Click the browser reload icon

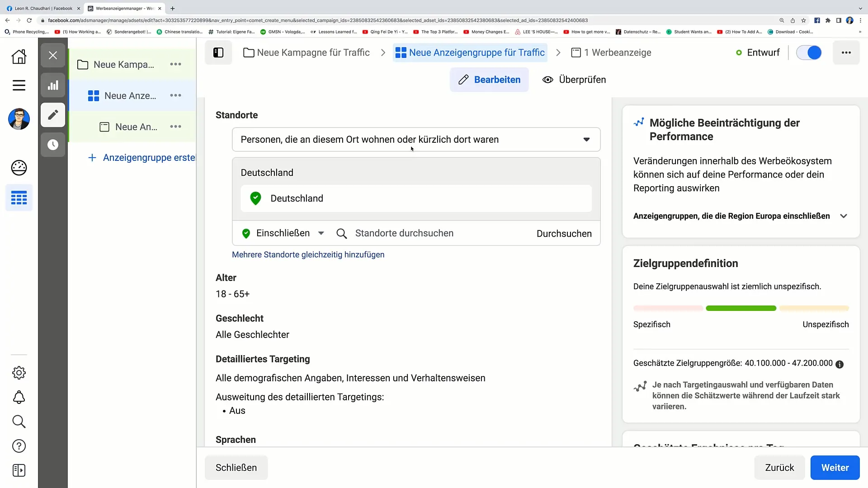(29, 20)
